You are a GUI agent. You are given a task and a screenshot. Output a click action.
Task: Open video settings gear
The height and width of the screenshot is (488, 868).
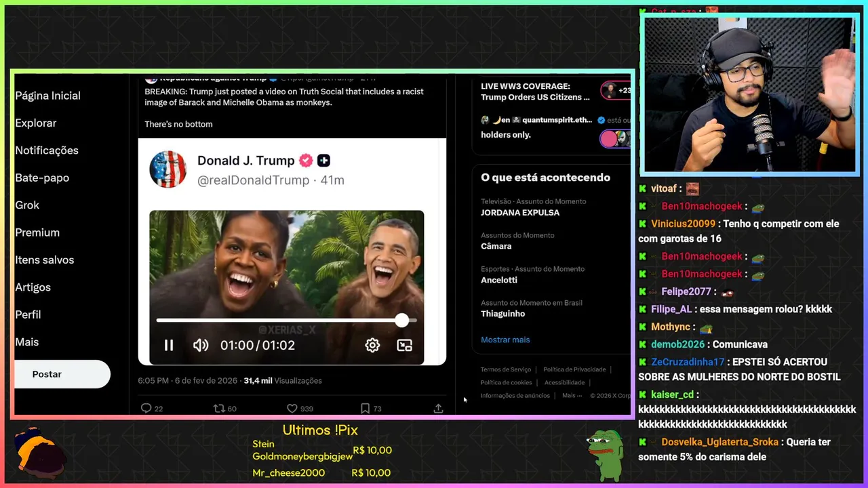[372, 345]
